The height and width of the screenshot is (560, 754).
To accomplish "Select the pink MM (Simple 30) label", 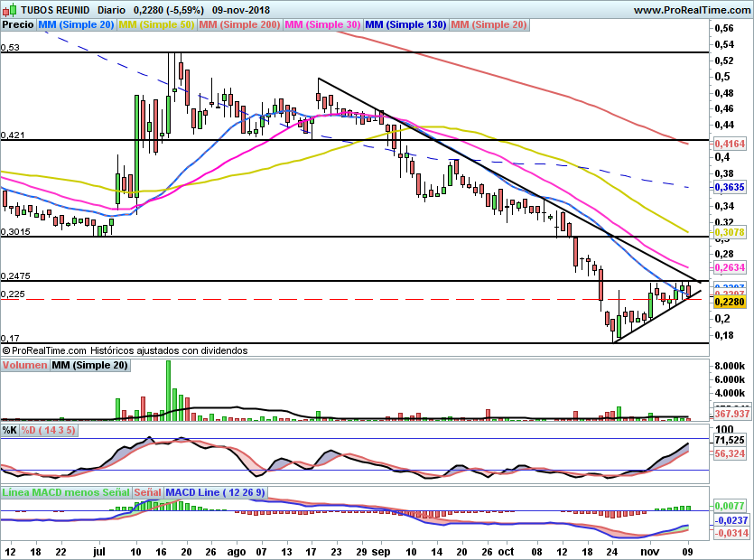I will [x=322, y=24].
